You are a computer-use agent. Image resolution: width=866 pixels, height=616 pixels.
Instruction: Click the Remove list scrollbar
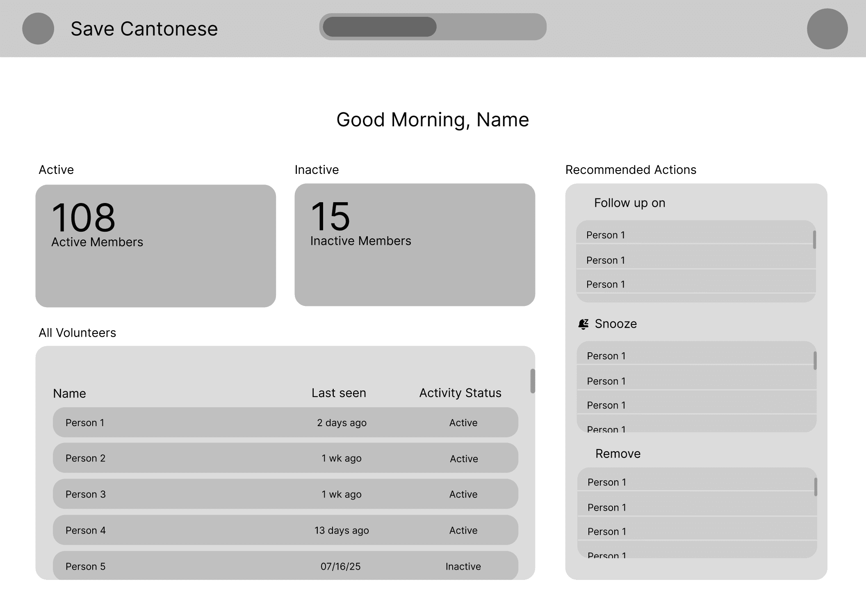coord(815,487)
